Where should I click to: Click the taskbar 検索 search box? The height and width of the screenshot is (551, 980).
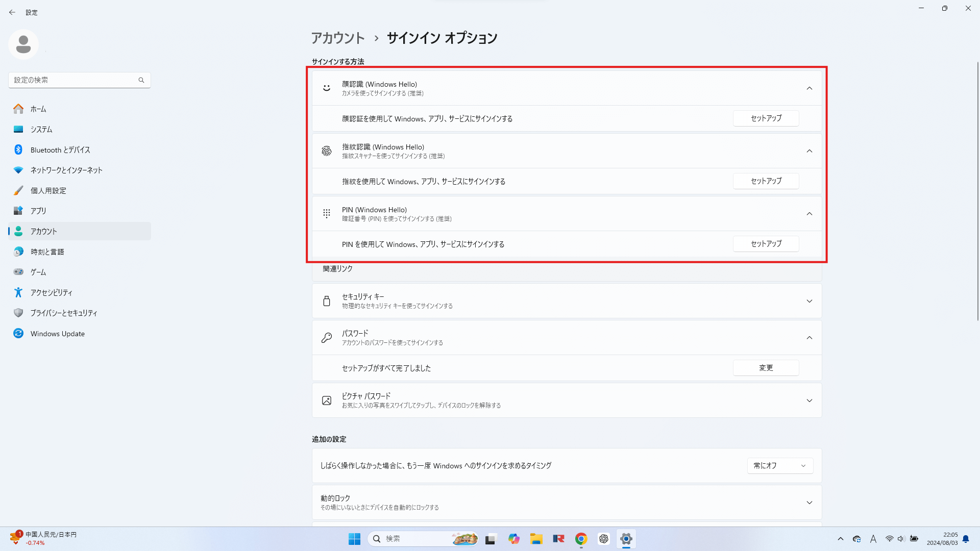tap(423, 539)
